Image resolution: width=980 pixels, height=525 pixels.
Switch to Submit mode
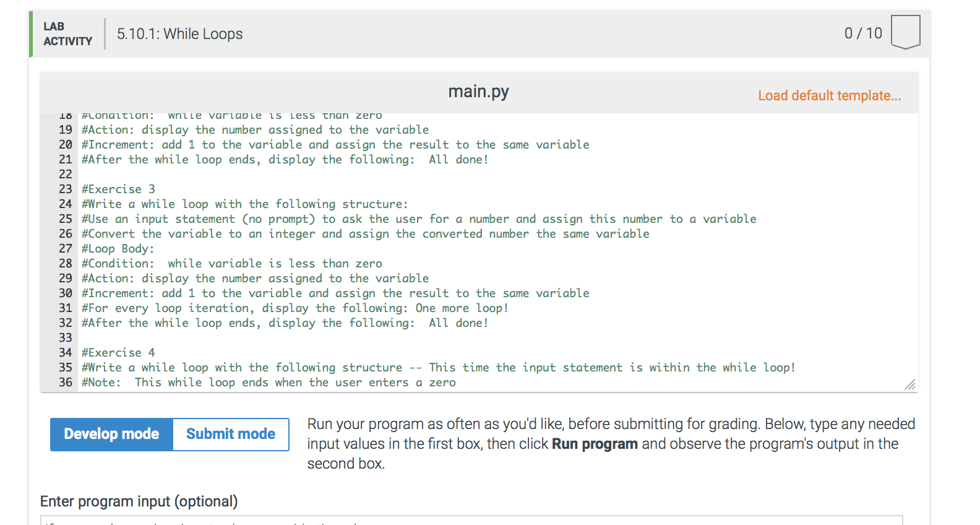coord(230,434)
